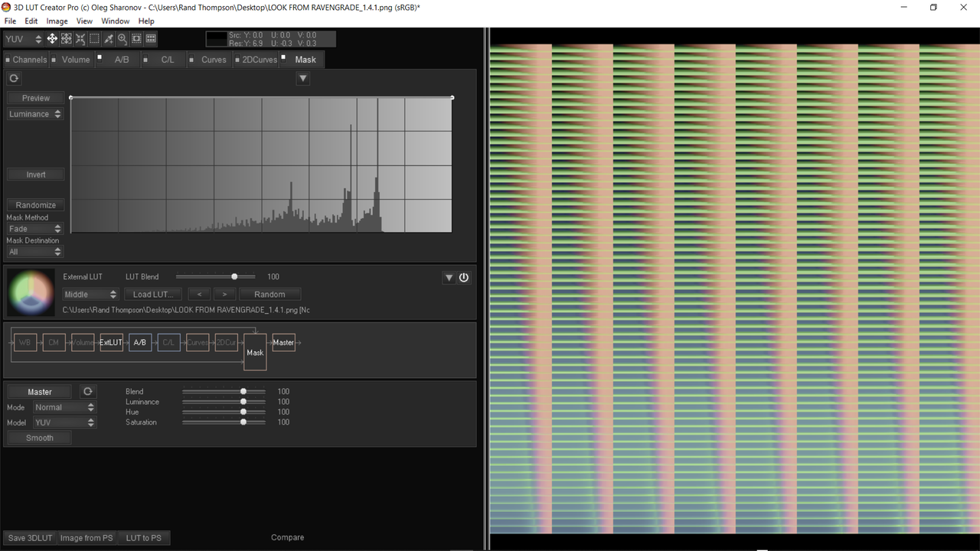Toggle the A/B tab enable checkbox
Screen dimensions: 980x551
point(100,57)
